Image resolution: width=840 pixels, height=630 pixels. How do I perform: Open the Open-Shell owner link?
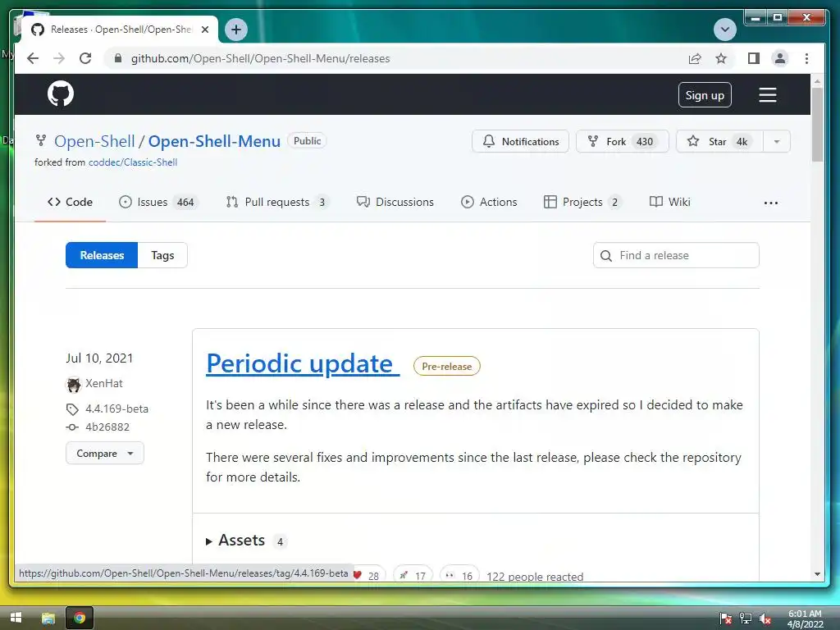94,141
